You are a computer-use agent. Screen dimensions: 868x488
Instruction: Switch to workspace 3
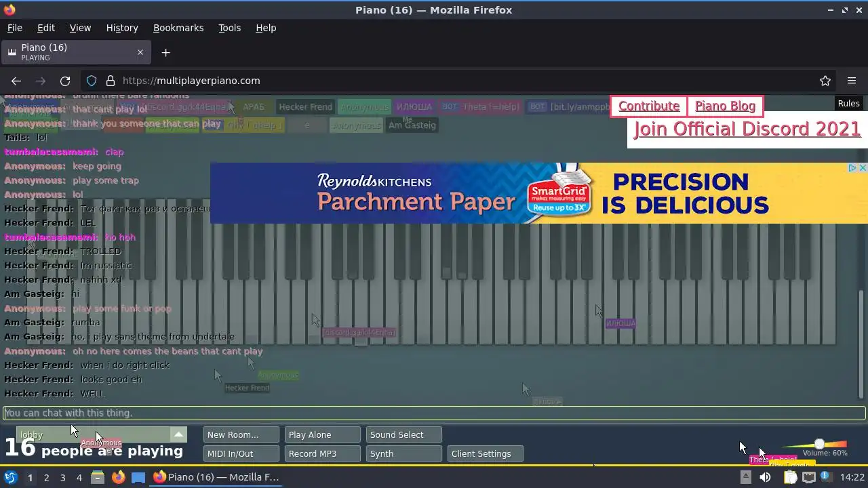[x=62, y=477]
